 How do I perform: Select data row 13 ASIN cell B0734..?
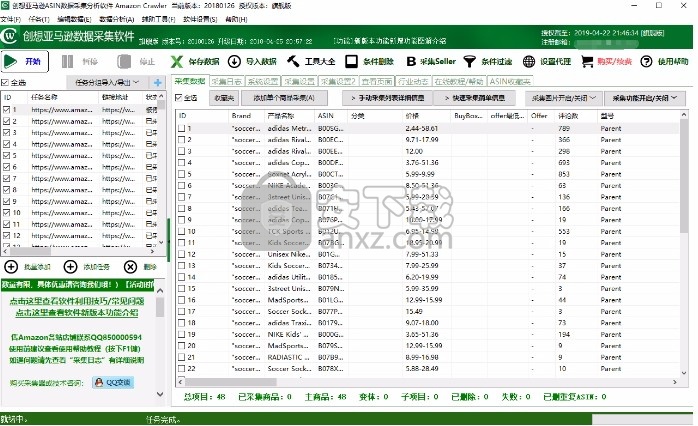tap(331, 265)
